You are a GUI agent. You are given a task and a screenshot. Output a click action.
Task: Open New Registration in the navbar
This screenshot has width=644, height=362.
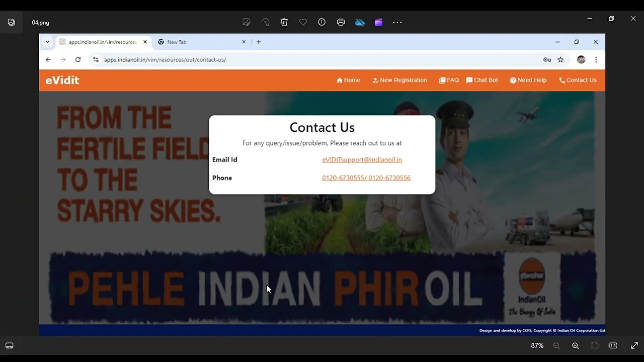[399, 80]
